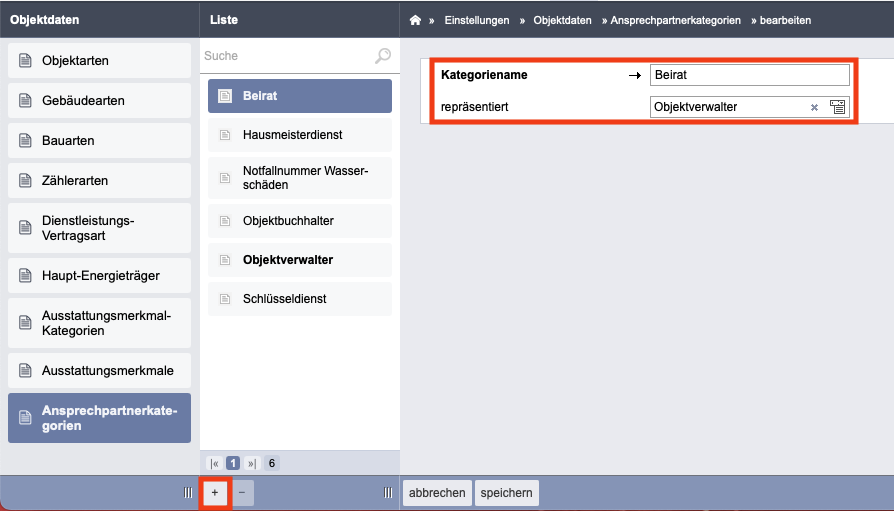Screen dimensions: 894x511
Task: Click document icon beside Dienstleistungs-Vertragsart
Action: point(25,228)
